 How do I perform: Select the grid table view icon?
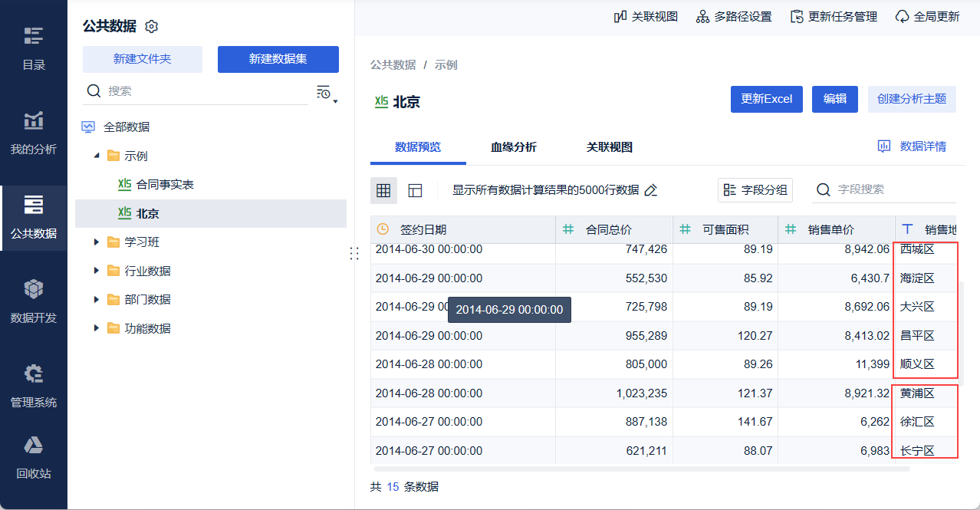coord(383,190)
